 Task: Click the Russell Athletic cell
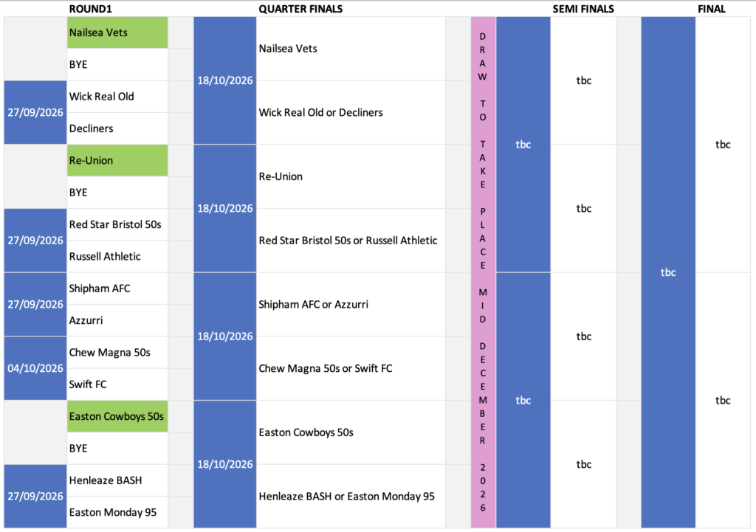(117, 256)
